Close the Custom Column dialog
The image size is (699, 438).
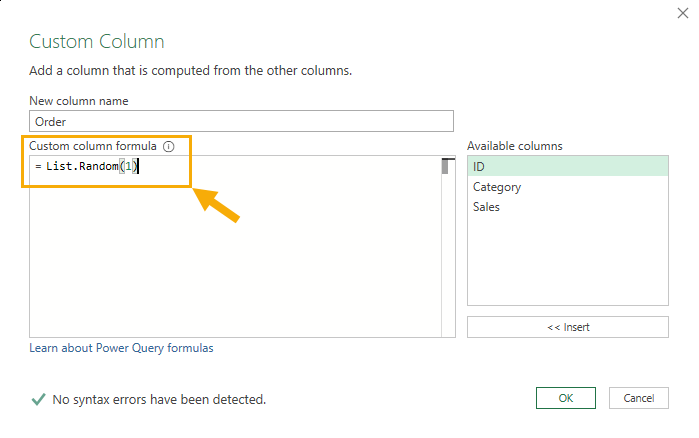point(683,13)
